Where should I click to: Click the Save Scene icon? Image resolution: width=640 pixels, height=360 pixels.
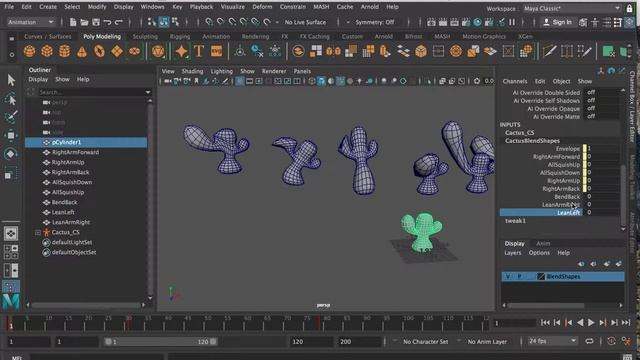[x=96, y=22]
